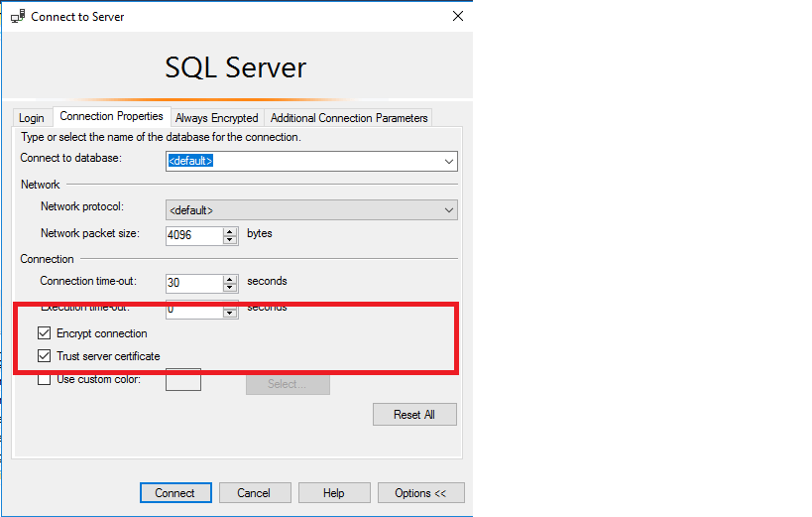Close the Connect to Server dialog
The image size is (812, 517).
click(458, 16)
